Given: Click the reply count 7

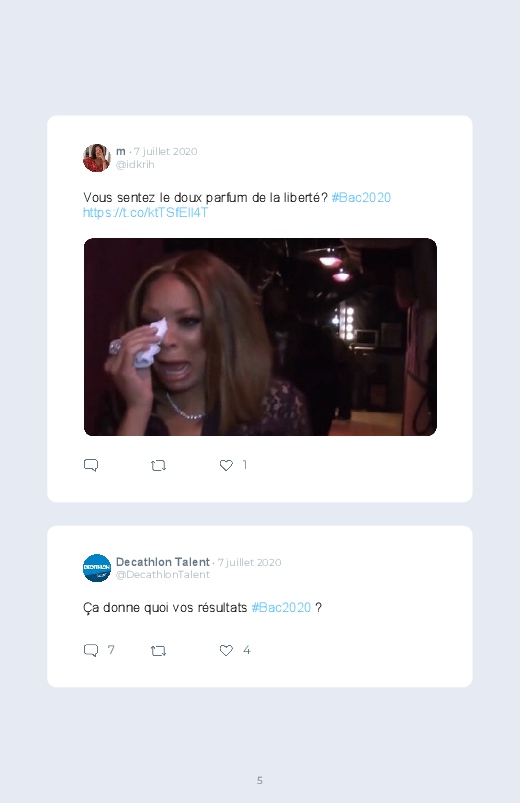Looking at the screenshot, I should 111,650.
